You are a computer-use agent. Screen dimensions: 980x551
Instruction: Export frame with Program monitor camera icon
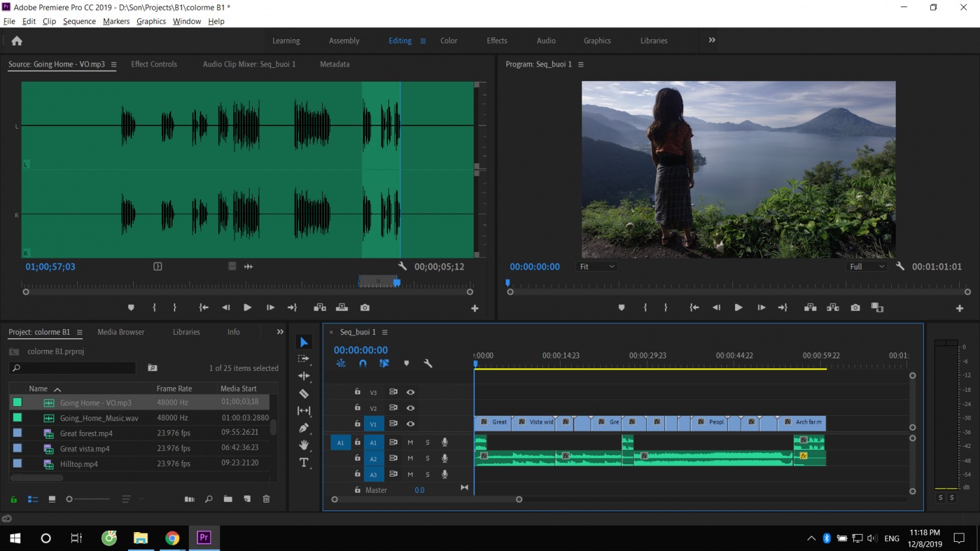(855, 307)
